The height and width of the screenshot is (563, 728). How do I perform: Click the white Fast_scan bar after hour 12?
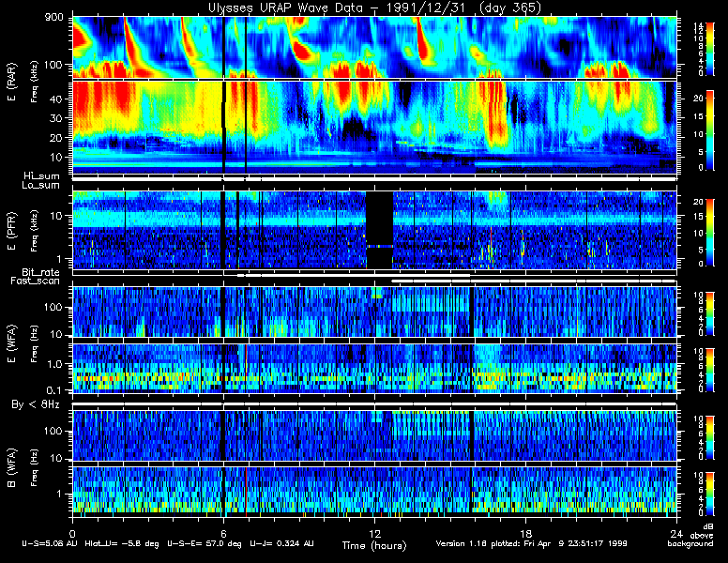tap(534, 281)
